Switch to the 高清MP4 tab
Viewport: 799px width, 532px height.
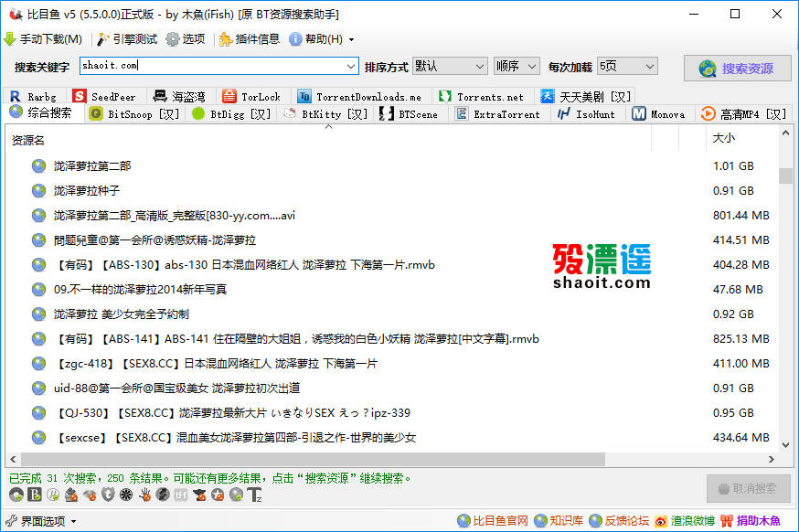point(744,114)
